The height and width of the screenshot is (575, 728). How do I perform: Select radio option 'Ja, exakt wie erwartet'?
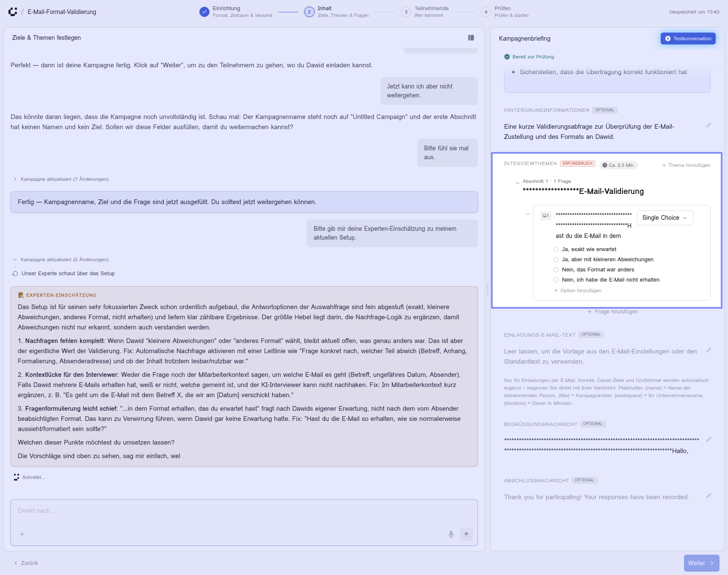pyautogui.click(x=556, y=249)
